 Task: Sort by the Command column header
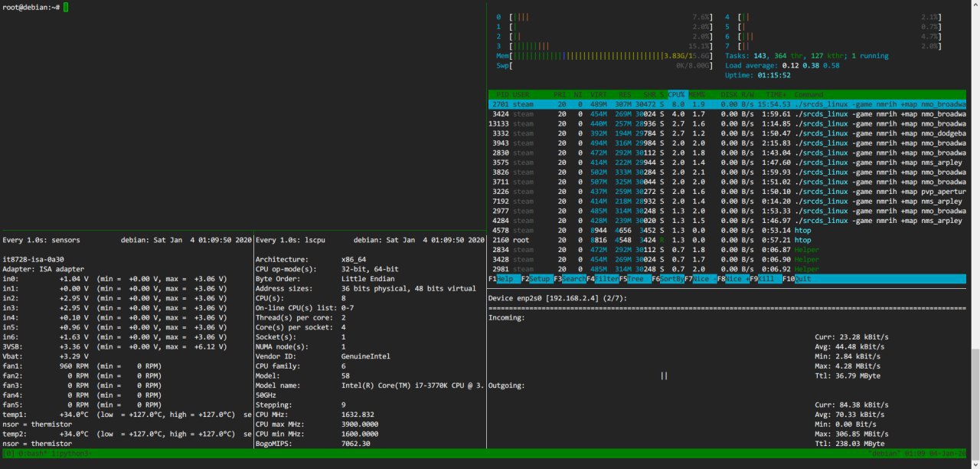(x=808, y=94)
